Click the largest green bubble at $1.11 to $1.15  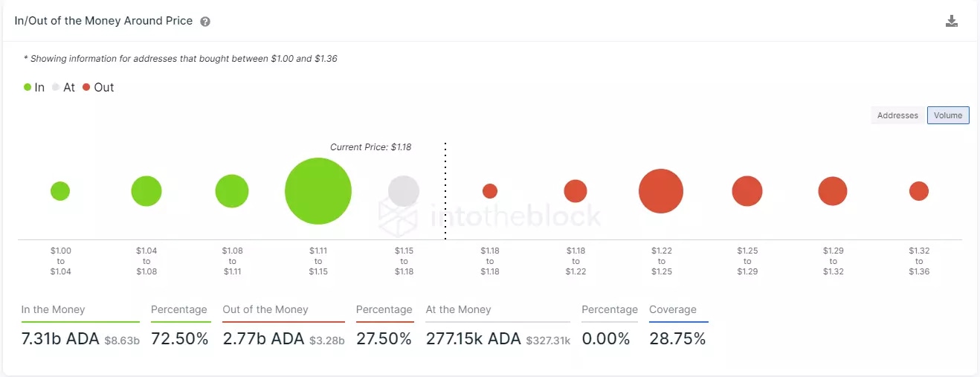tap(317, 191)
